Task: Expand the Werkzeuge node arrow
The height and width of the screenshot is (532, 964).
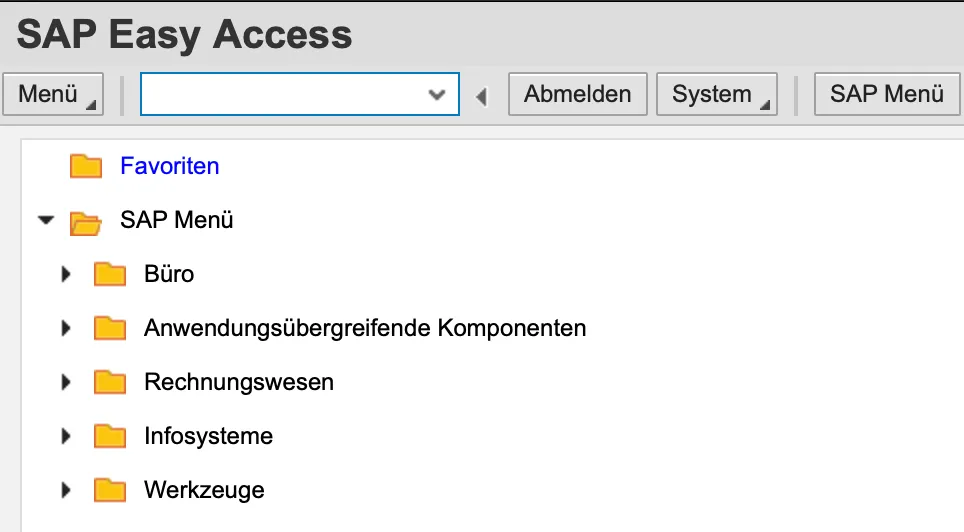Action: [x=67, y=490]
